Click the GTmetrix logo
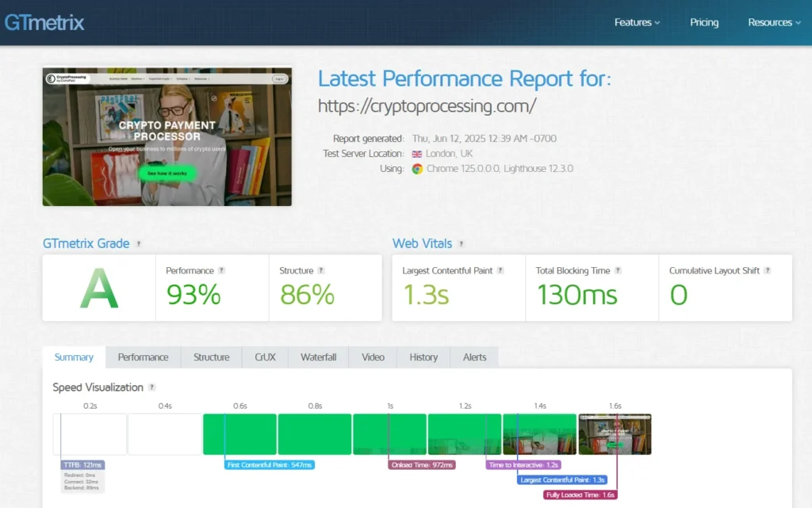The height and width of the screenshot is (508, 812). (x=44, y=22)
